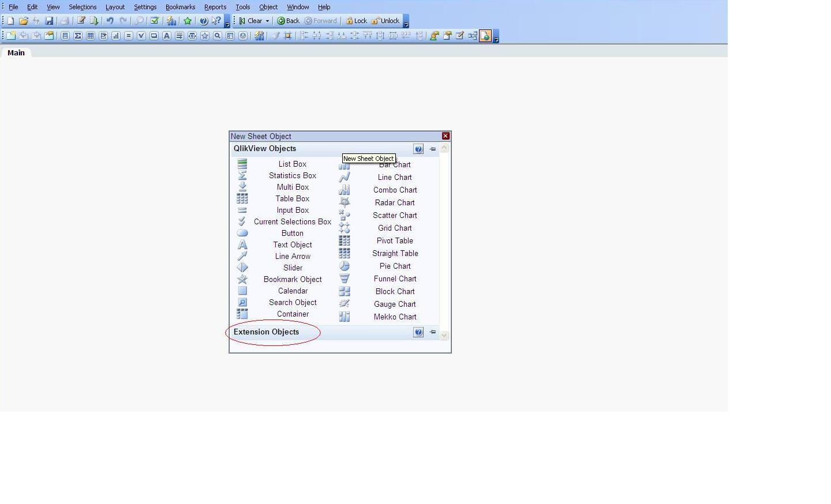The height and width of the screenshot is (504, 831).
Task: Open the Object menu
Action: point(268,7)
